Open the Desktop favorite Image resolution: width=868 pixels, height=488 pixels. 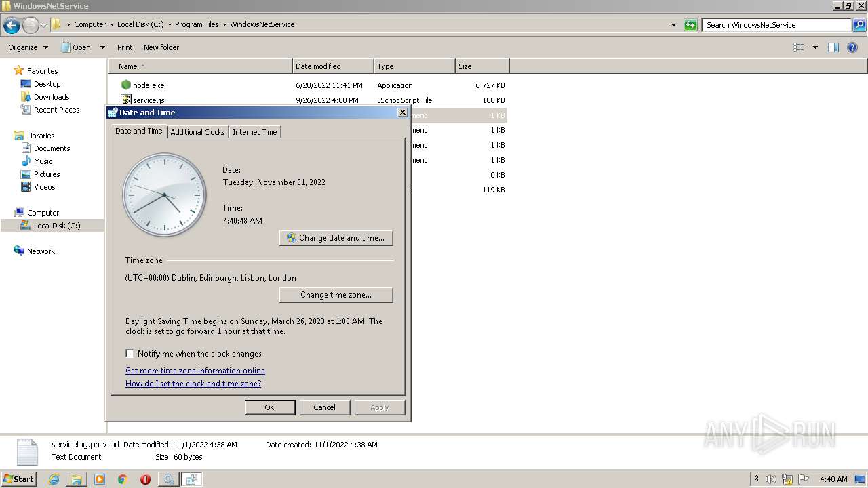47,84
